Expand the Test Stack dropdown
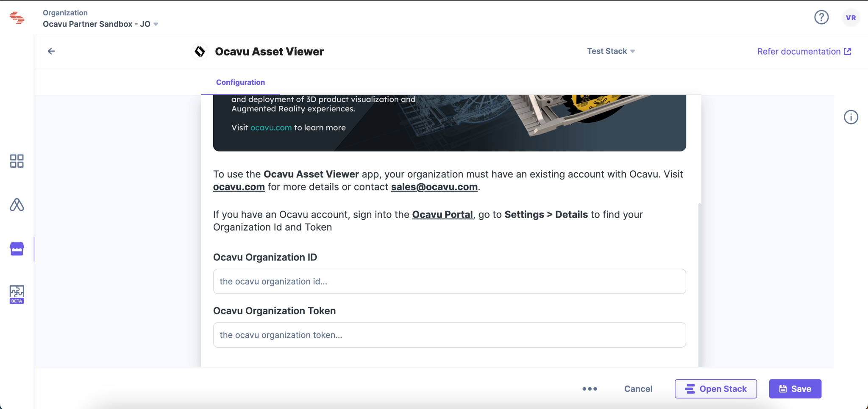Viewport: 868px width, 409px height. (611, 51)
